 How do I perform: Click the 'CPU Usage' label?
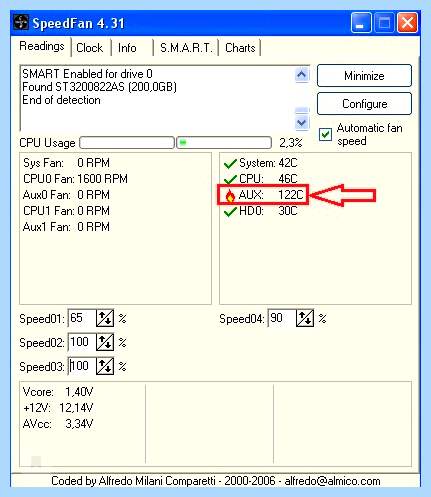click(47, 143)
